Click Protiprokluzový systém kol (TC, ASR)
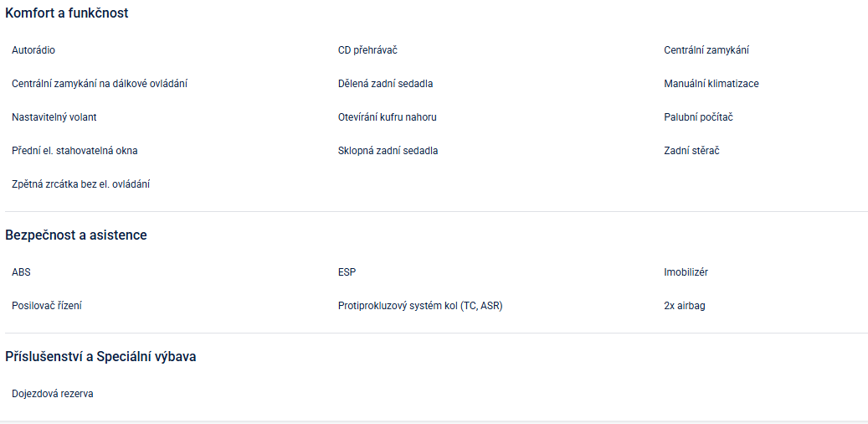Screen dimensions: 868x424 [420, 306]
